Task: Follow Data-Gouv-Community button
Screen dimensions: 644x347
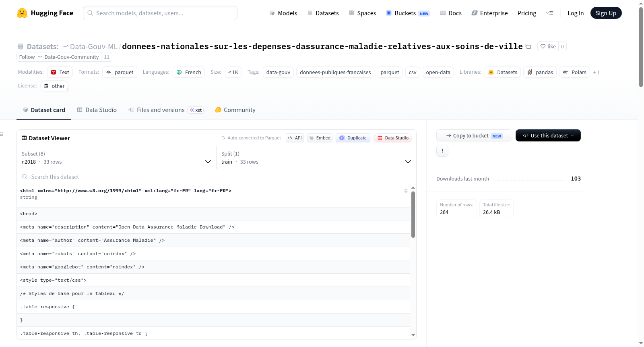Action: 59,57
